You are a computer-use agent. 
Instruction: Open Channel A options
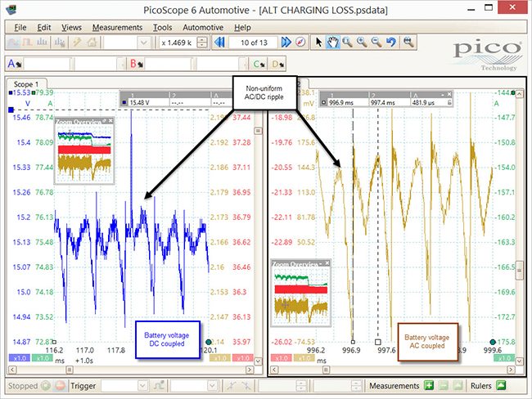pyautogui.click(x=14, y=64)
